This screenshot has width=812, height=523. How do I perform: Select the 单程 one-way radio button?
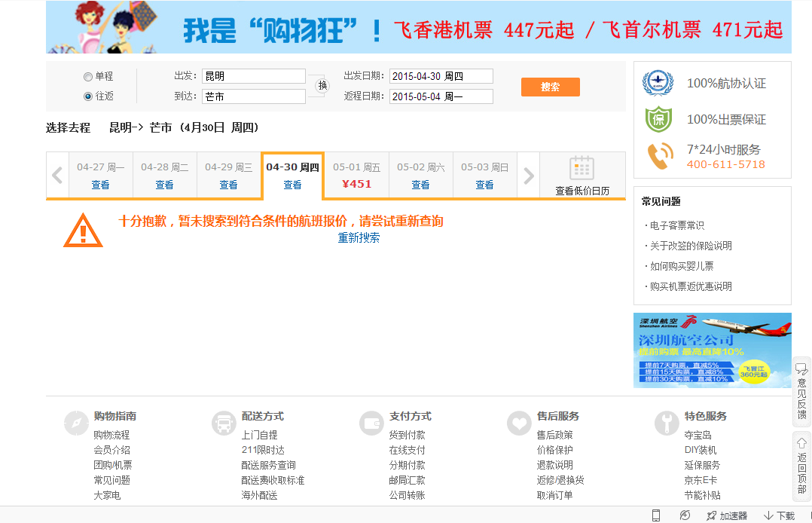(x=88, y=76)
